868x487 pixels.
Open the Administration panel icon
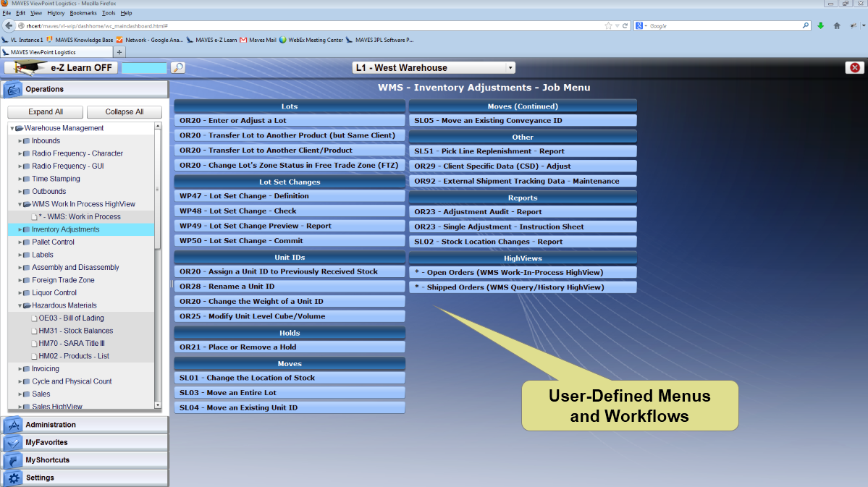[x=13, y=425]
